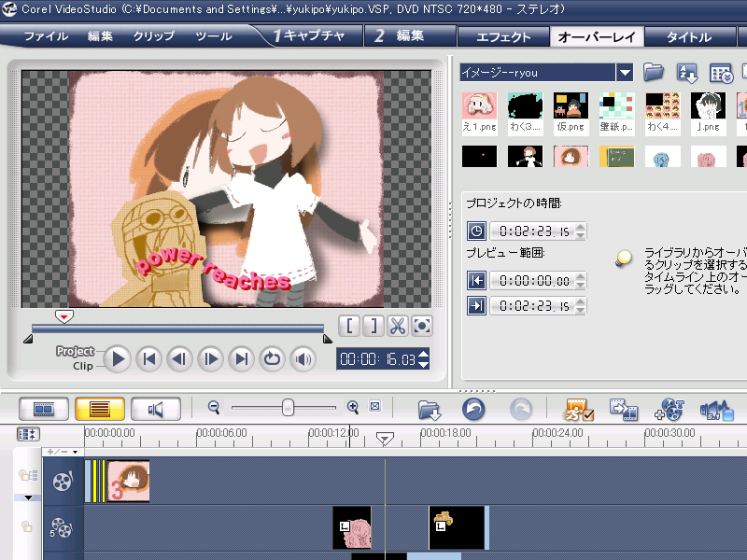This screenshot has width=747, height=560.
Task: Open the ツール menu
Action: tap(214, 36)
